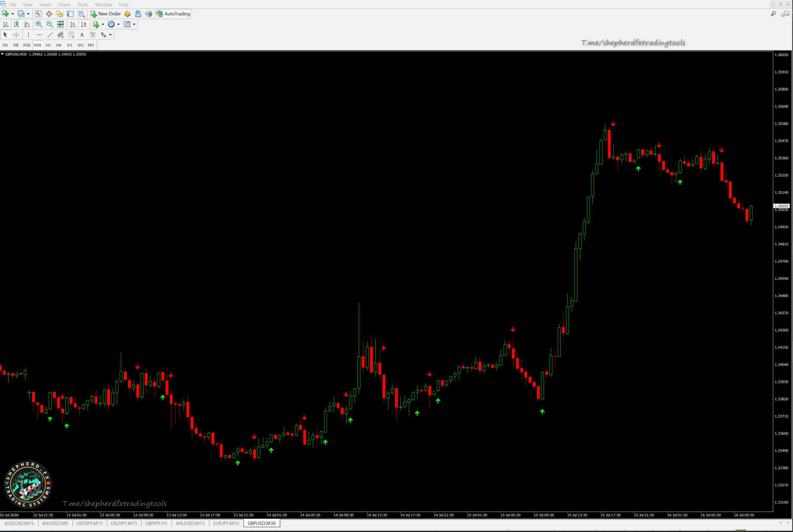Switch to the EURJPY,M15 chart tab

tap(226, 523)
